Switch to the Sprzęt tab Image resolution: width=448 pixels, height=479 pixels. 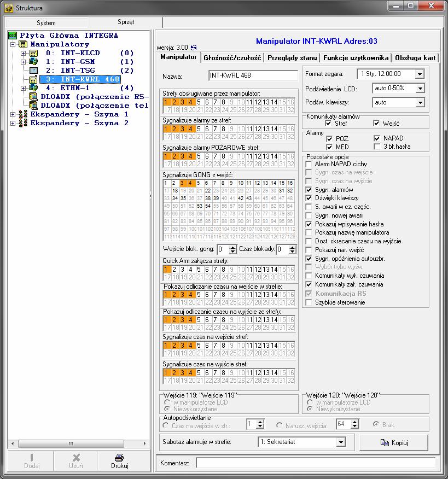[126, 22]
